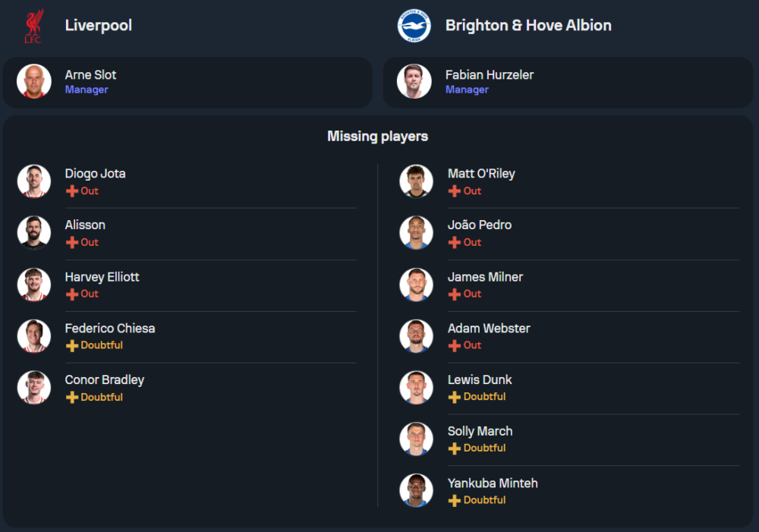Click Yankuba Minteh's yellow doubtful icon
The image size is (759, 532).
[455, 500]
